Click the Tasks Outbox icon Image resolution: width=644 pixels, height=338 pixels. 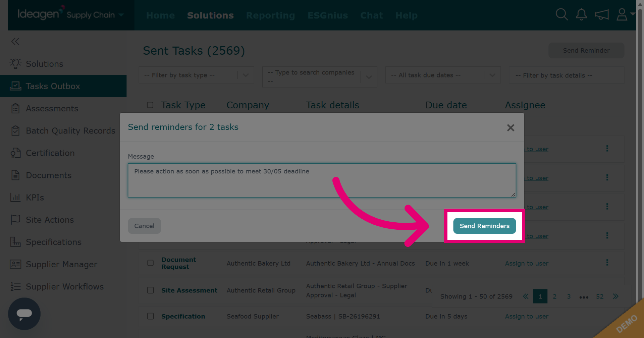point(15,86)
